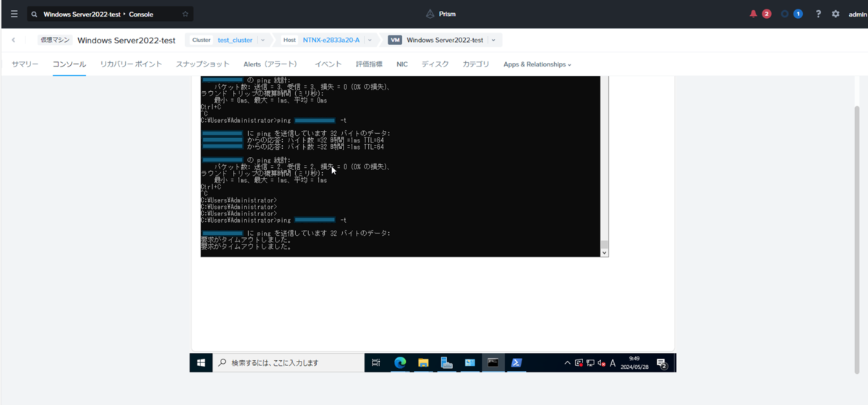
Task: Launch Microsoft Edge from the VM taskbar
Action: (x=400, y=363)
